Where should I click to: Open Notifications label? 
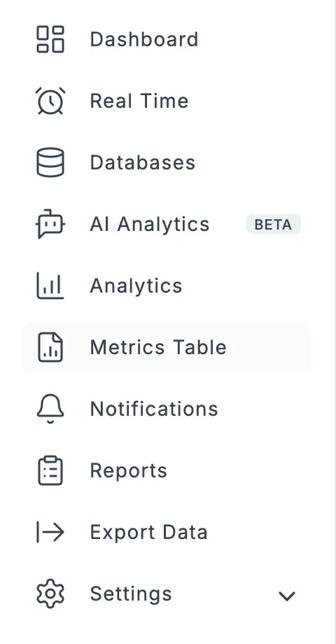coord(154,409)
